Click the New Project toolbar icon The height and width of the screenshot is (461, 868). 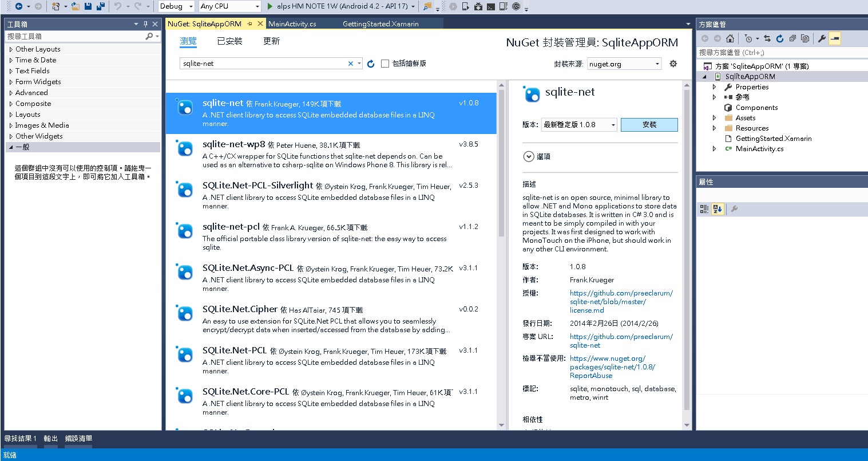tap(56, 6)
